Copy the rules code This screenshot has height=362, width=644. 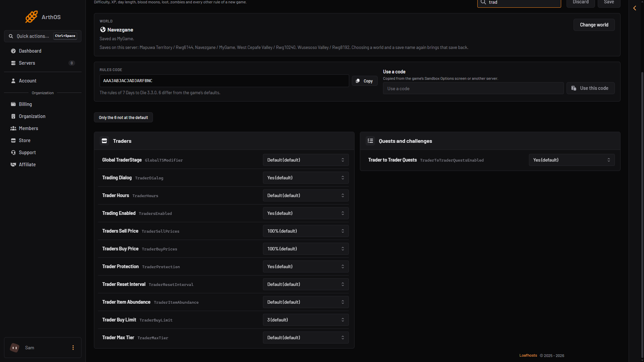[365, 81]
